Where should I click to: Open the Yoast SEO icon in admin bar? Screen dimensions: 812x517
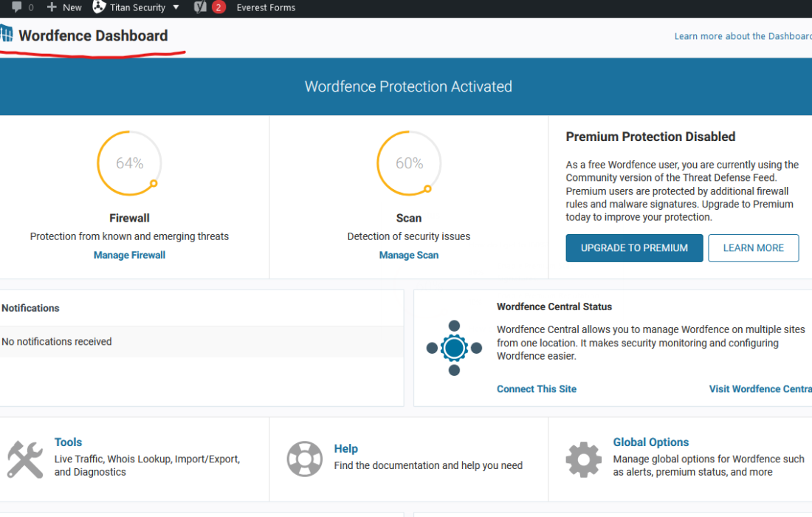(200, 7)
